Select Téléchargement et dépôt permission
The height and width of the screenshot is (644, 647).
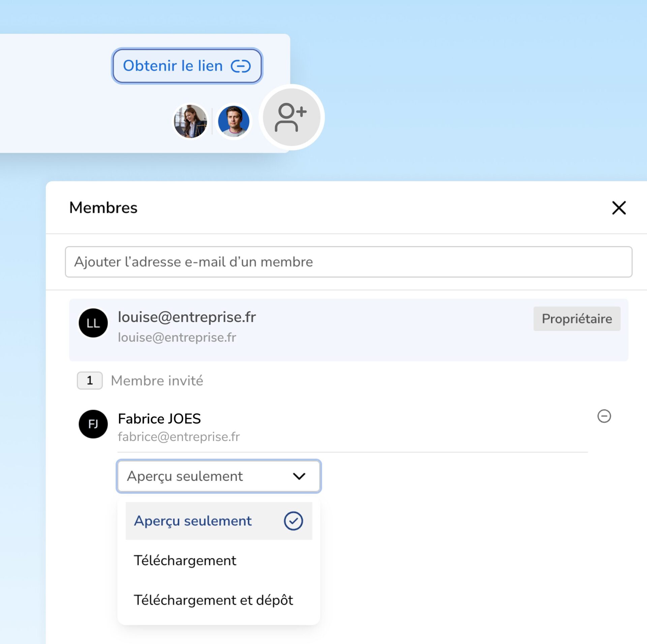(x=213, y=600)
